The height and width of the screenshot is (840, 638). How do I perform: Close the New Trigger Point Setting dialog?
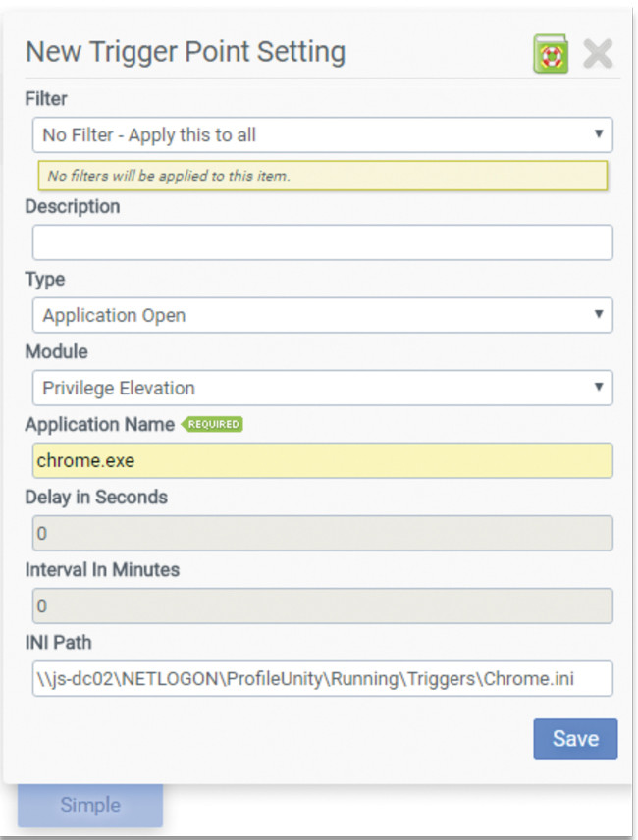point(598,53)
